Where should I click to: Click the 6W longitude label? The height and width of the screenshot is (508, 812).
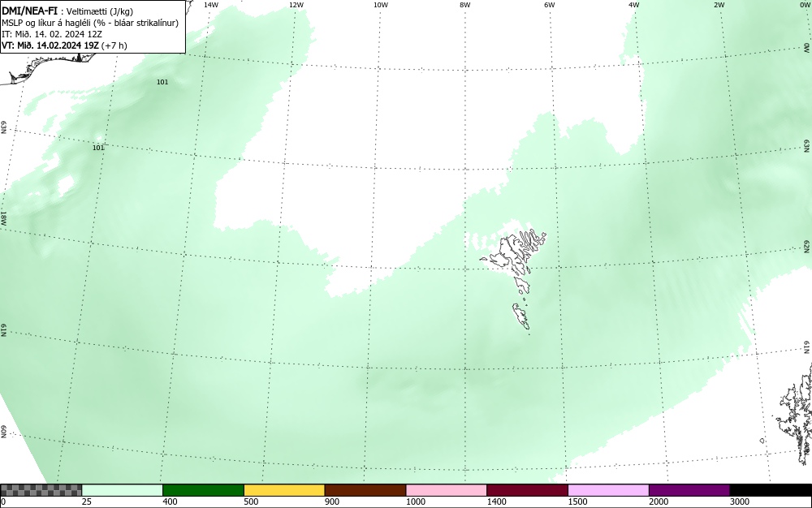550,5
